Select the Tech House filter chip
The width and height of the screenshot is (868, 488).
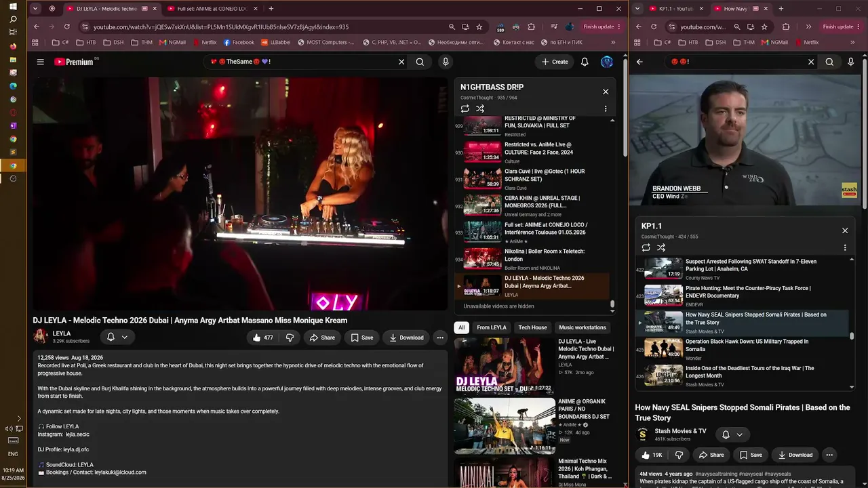click(x=533, y=327)
